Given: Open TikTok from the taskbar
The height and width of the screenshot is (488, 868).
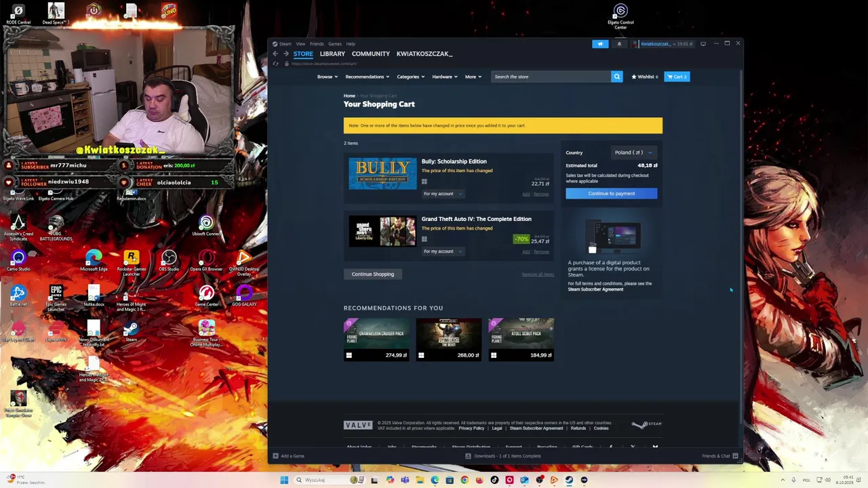Looking at the screenshot, I should click(x=494, y=480).
